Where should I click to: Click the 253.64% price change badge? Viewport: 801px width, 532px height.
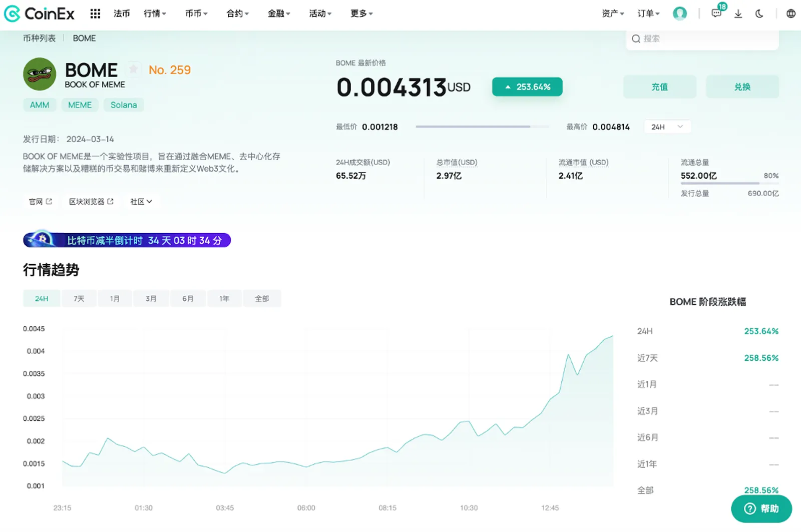(527, 87)
